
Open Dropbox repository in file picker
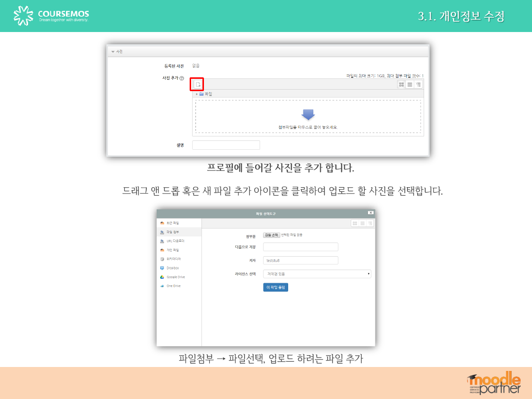tap(172, 268)
